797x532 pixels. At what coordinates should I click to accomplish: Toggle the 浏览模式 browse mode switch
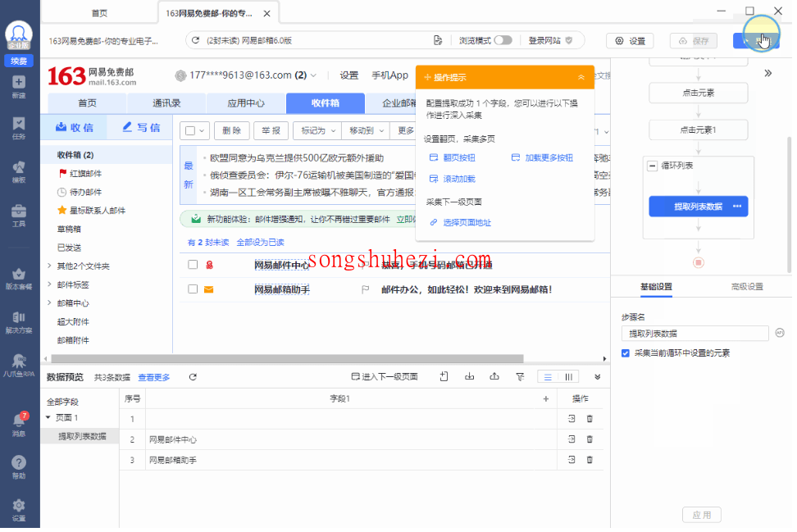click(503, 40)
